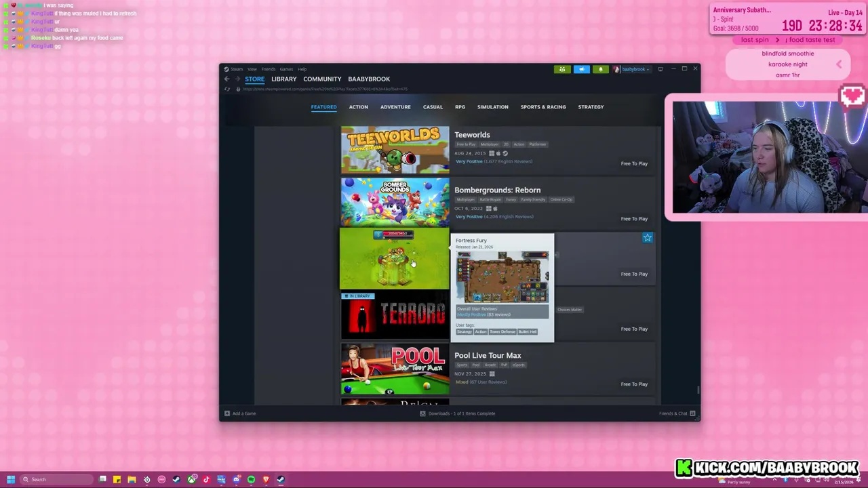Screen dimensions: 868x488
Task: Click the Add a Game plus icon
Action: 227,413
